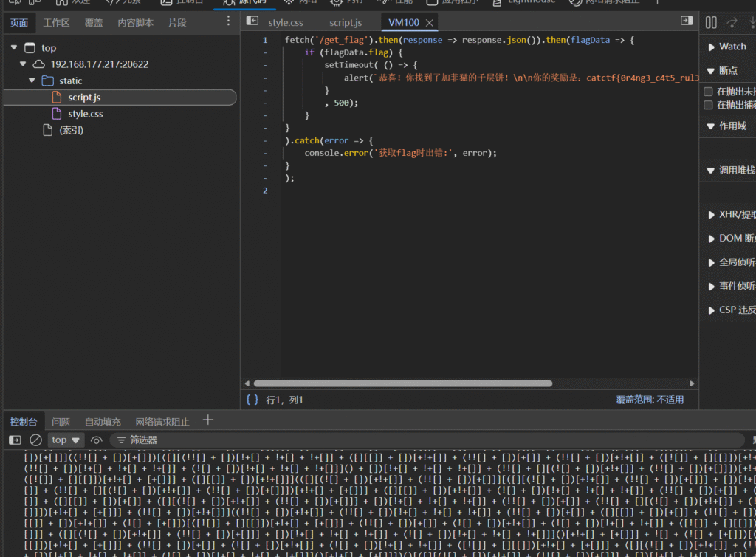
Task: Collapse the static folder tree node
Action: coord(32,81)
